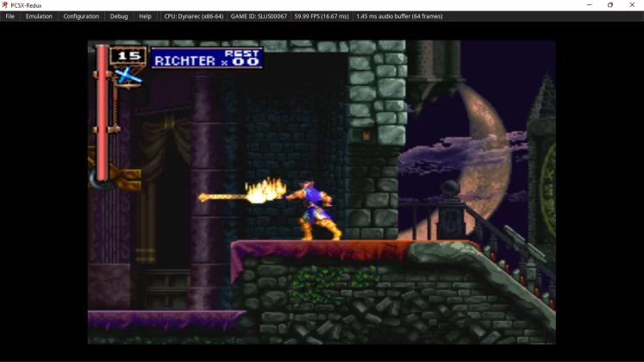Click the PCSX-Redux window title text

coord(26,5)
